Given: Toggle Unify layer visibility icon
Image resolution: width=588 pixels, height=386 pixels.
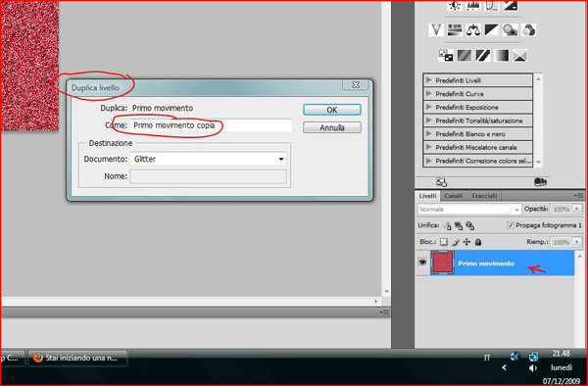Looking at the screenshot, I should [x=459, y=225].
